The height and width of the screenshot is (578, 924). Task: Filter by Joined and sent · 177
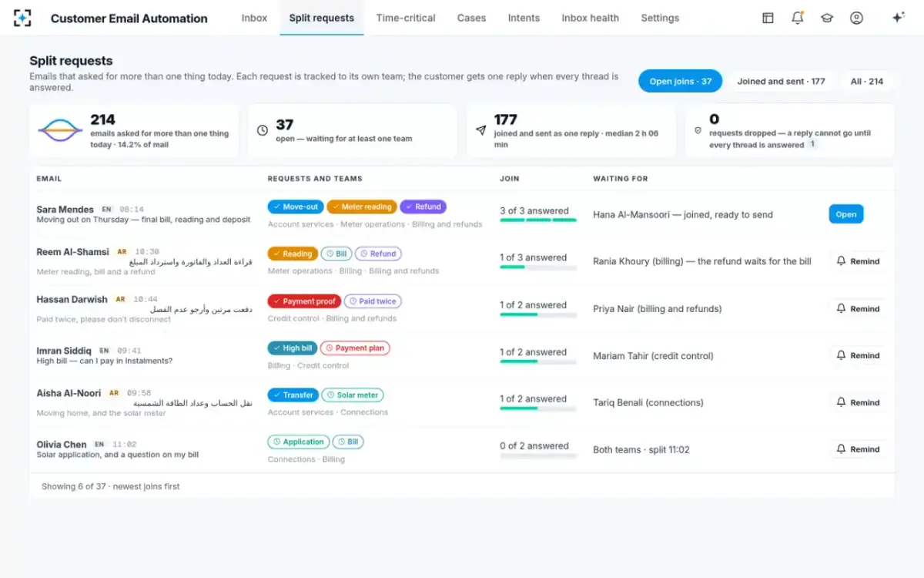click(781, 81)
